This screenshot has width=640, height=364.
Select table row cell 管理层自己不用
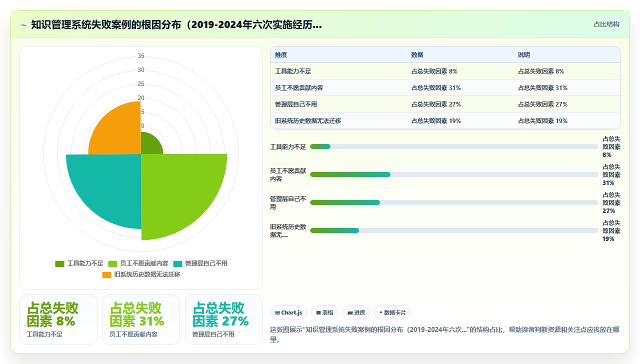click(x=296, y=104)
